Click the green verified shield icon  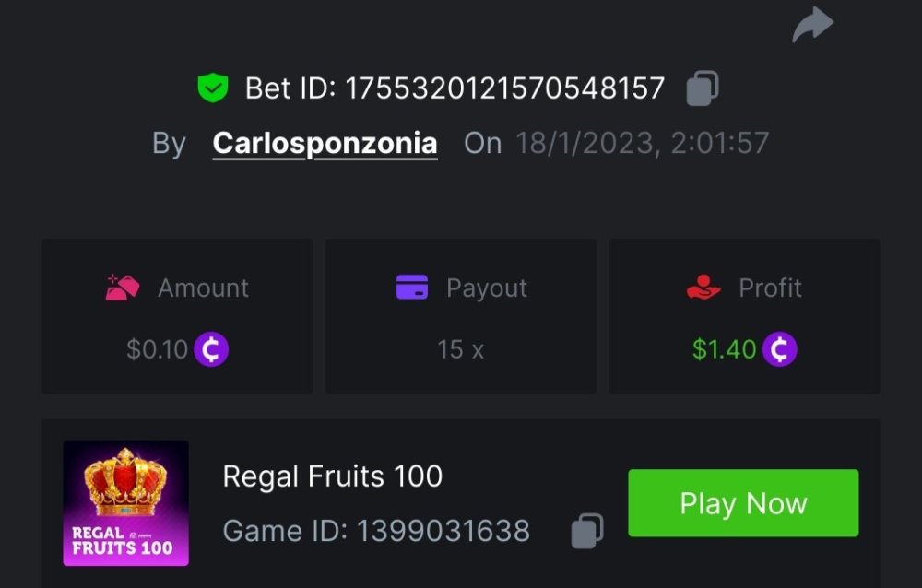[x=213, y=88]
